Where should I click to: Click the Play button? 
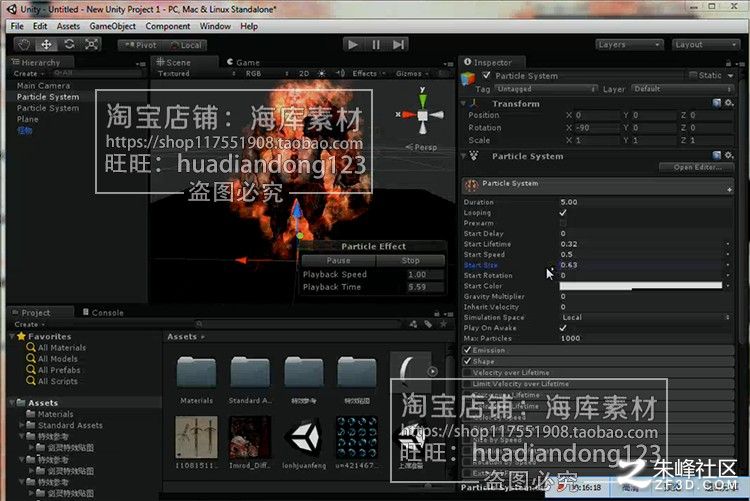(353, 45)
